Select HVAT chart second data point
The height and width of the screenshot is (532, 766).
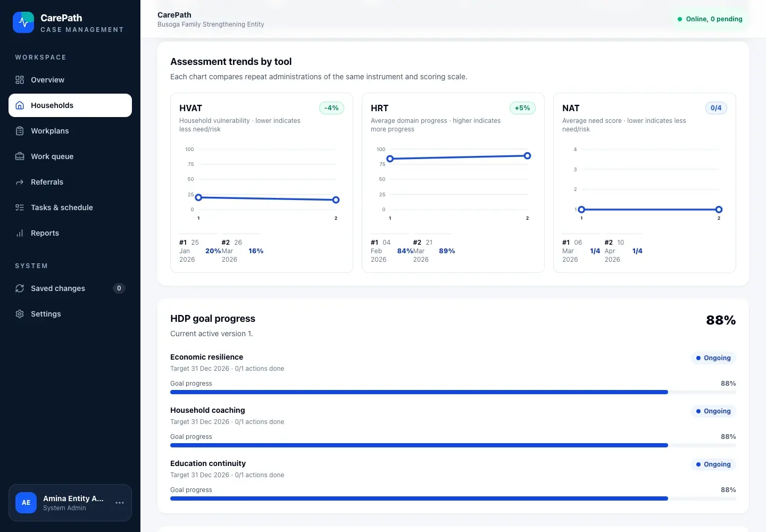336,200
